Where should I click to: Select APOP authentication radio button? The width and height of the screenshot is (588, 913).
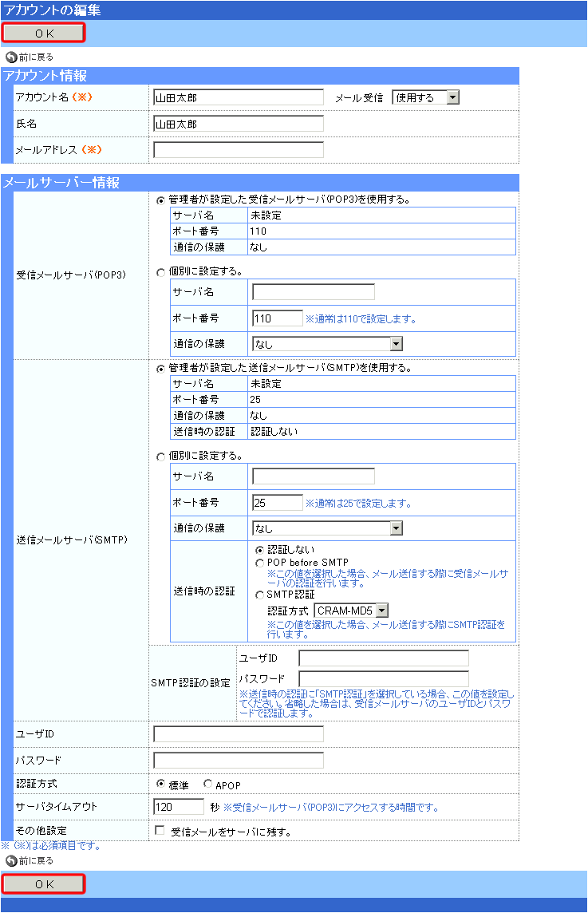[208, 785]
